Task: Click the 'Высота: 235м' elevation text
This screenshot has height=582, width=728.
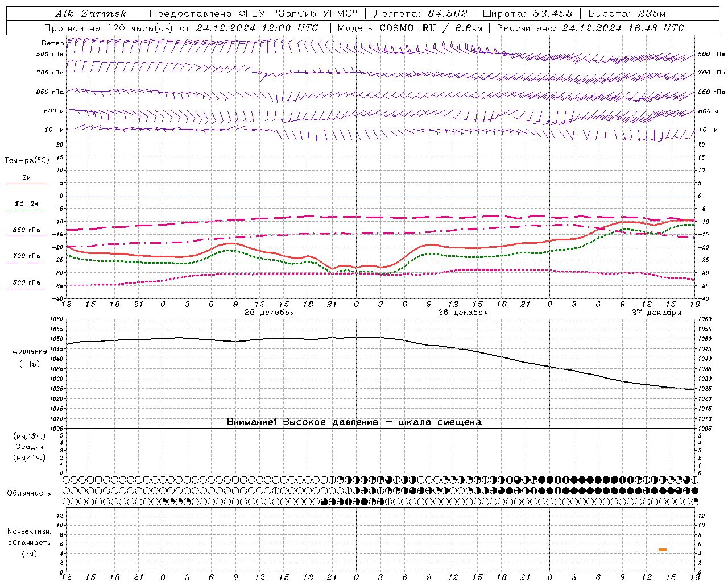Action: (x=627, y=14)
